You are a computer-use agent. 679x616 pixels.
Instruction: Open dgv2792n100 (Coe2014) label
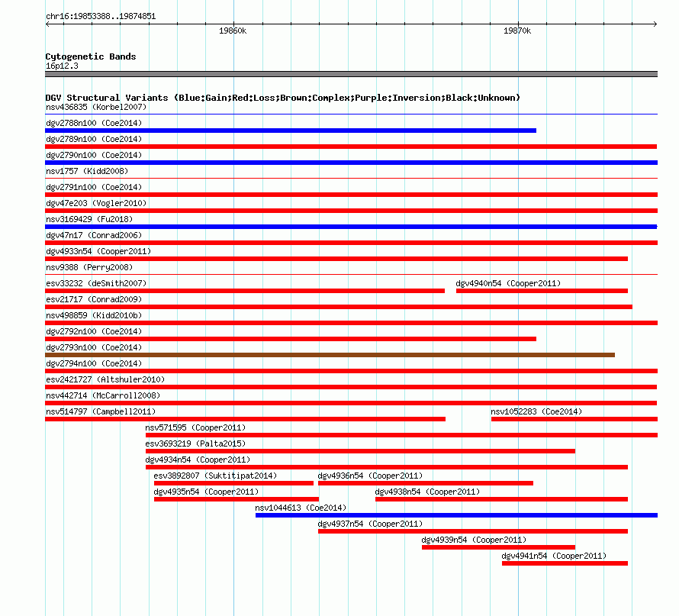tap(94, 331)
